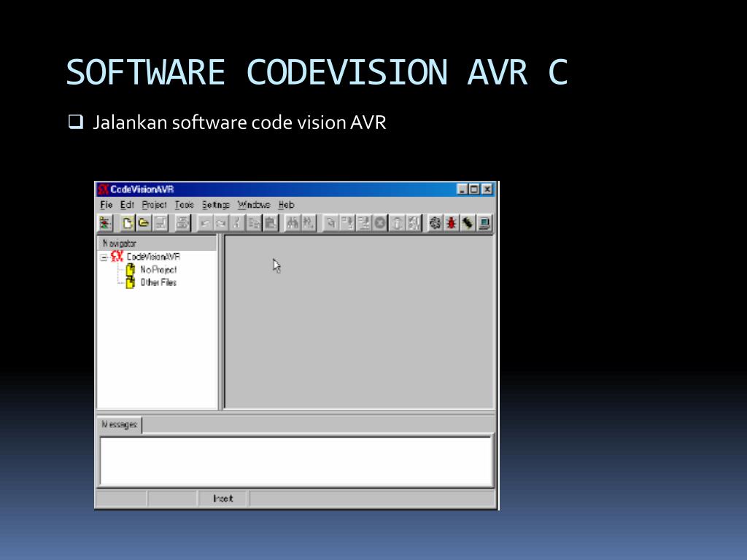Open the Edit menu
Image resolution: width=747 pixels, height=560 pixels.
point(127,205)
